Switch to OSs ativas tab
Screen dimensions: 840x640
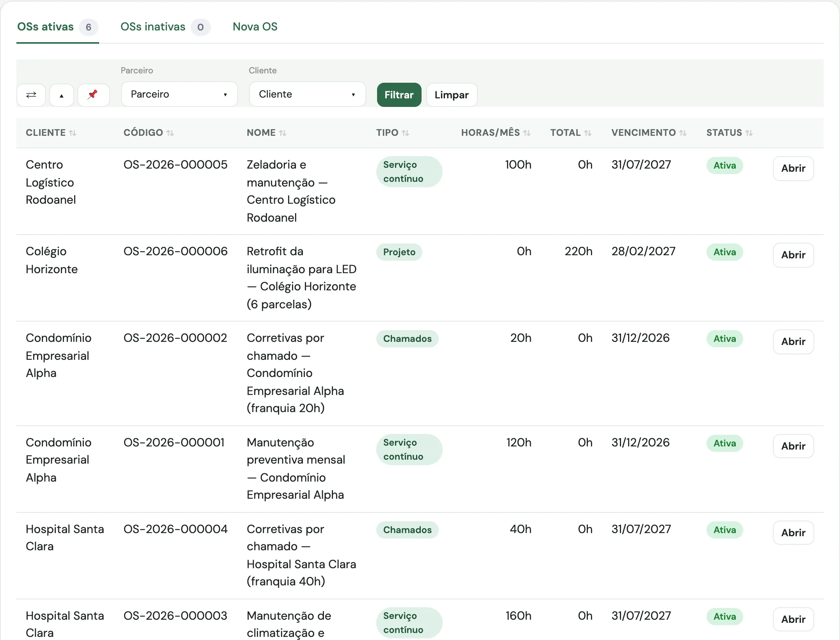(x=57, y=27)
